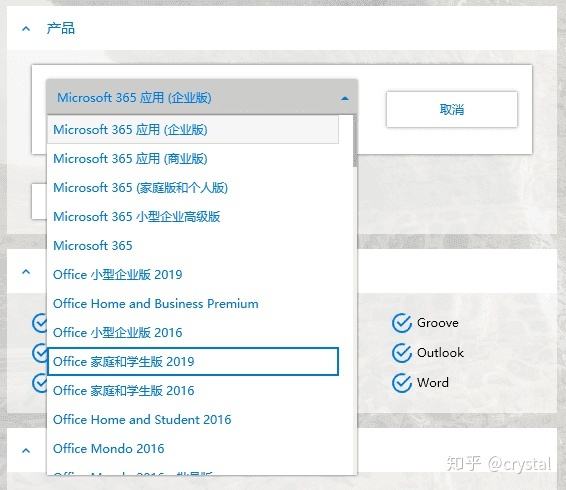Image resolution: width=566 pixels, height=490 pixels.
Task: Collapse the 产品 section chevron
Action: (26, 29)
